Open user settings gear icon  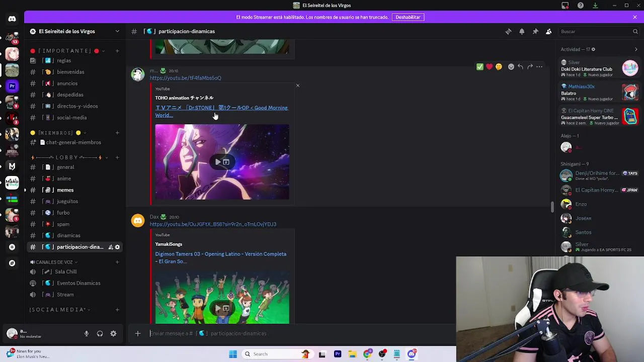pos(113,333)
